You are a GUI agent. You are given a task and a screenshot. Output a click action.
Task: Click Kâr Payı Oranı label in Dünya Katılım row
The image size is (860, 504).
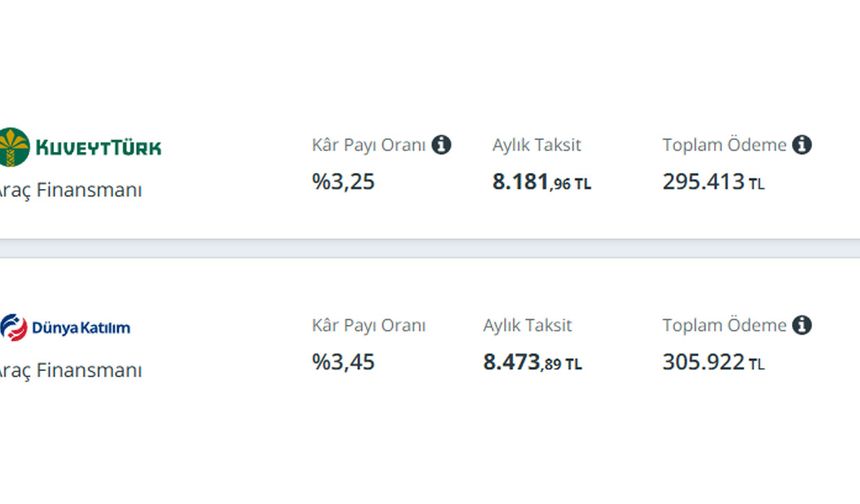point(369,325)
